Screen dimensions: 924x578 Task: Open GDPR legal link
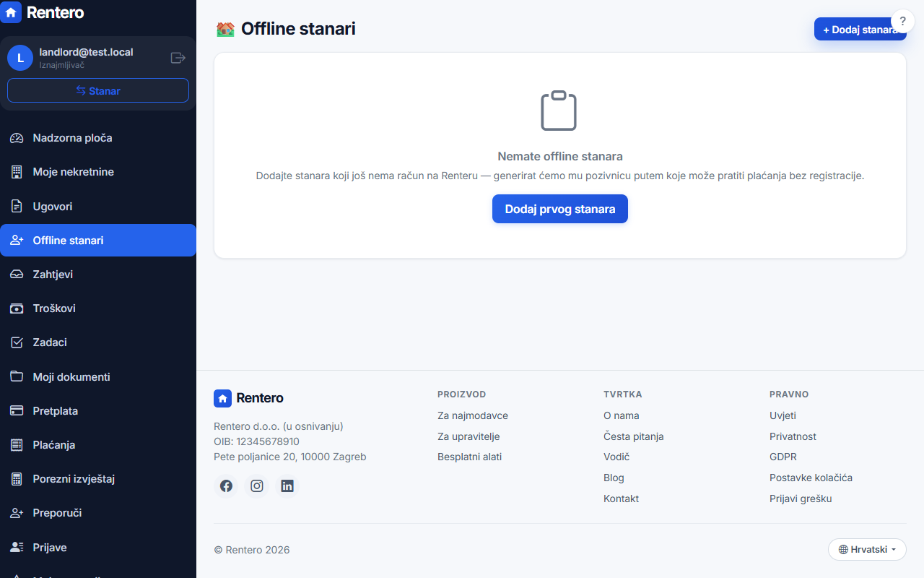[783, 457]
